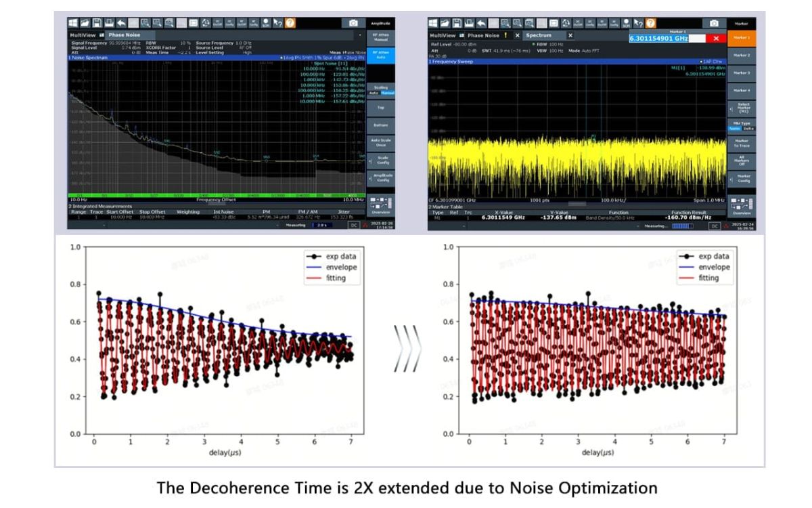Toggle RF Atten from Manual to Auto
Image resolution: width=812 pixels, height=508 pixels.
(x=380, y=56)
